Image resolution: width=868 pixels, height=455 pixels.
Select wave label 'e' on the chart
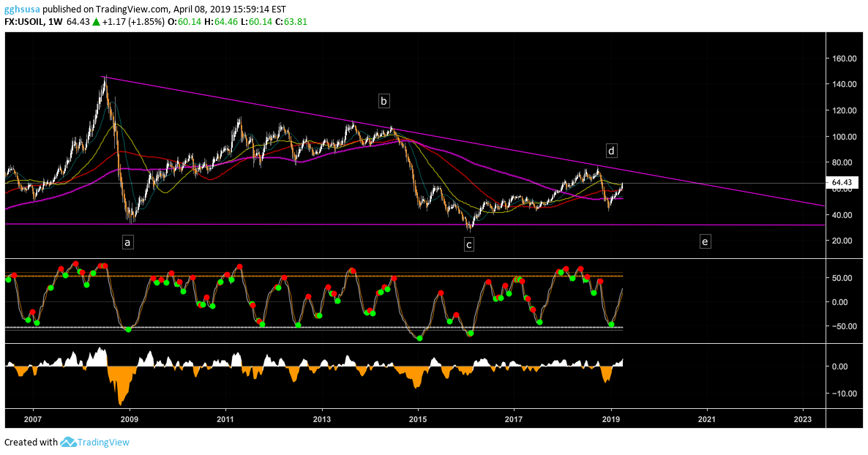coord(705,241)
